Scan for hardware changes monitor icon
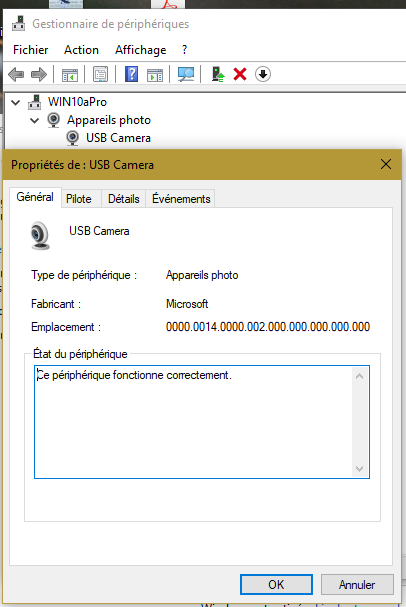Screen dimensions: 406x607 [186, 74]
